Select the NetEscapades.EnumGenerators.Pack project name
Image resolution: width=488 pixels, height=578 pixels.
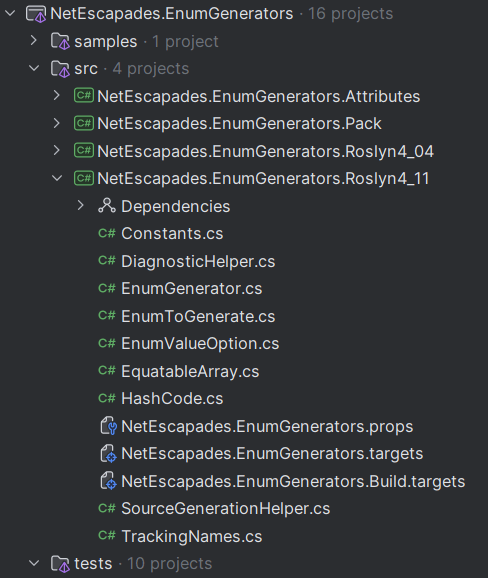[x=239, y=123]
